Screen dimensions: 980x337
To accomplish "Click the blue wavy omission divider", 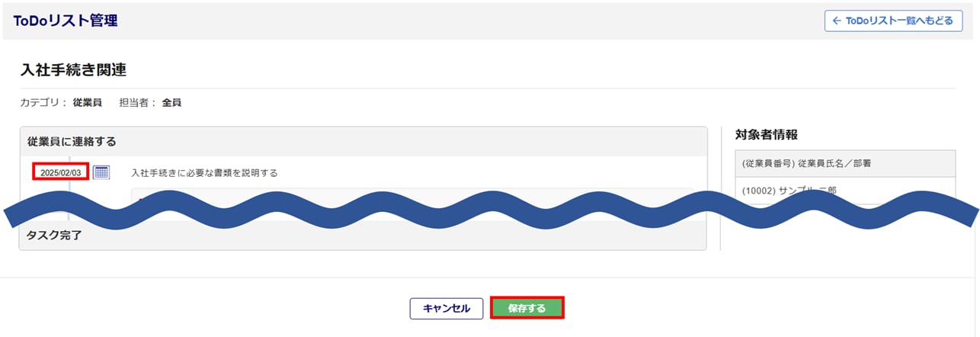I will click(488, 213).
